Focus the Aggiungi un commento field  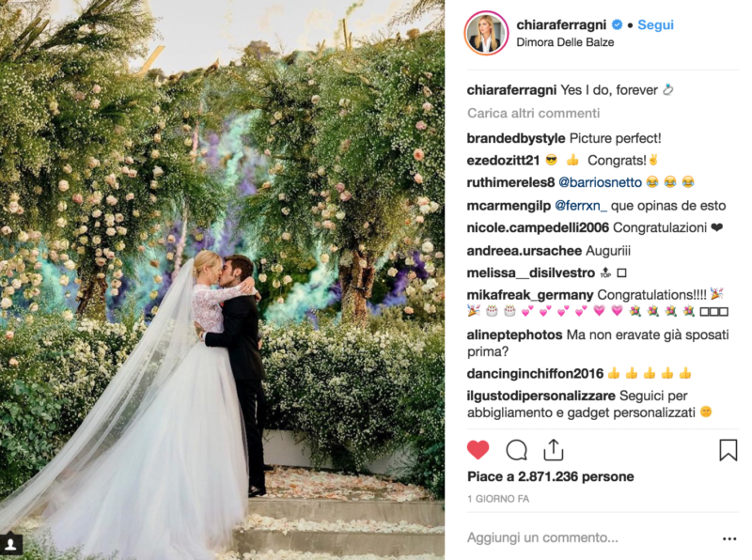[590, 538]
